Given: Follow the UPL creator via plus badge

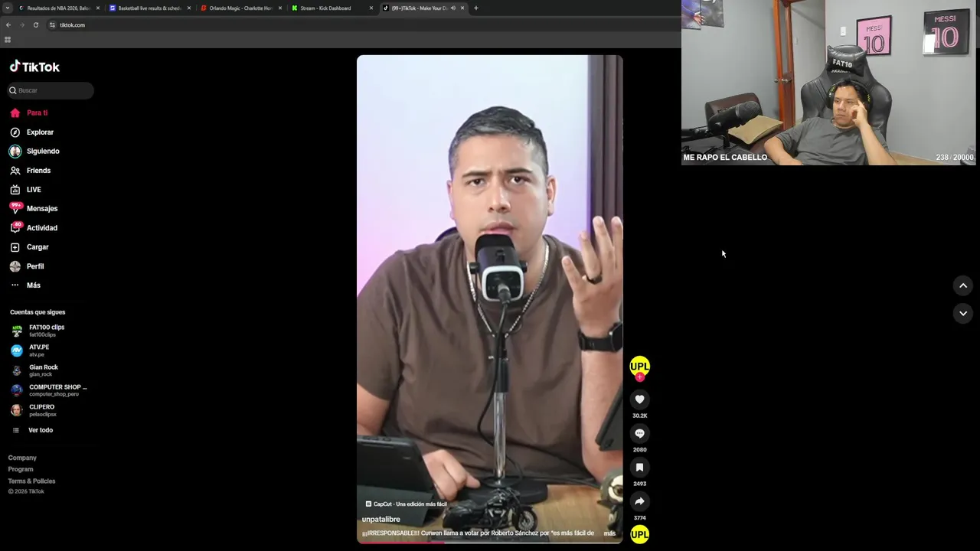Looking at the screenshot, I should point(639,377).
